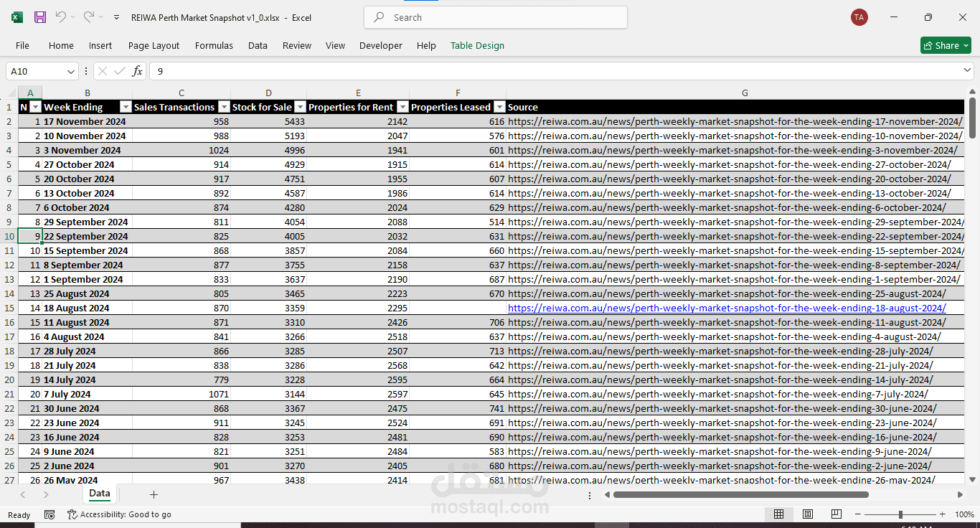Switch to the View tab
This screenshot has width=980, height=528.
point(335,45)
